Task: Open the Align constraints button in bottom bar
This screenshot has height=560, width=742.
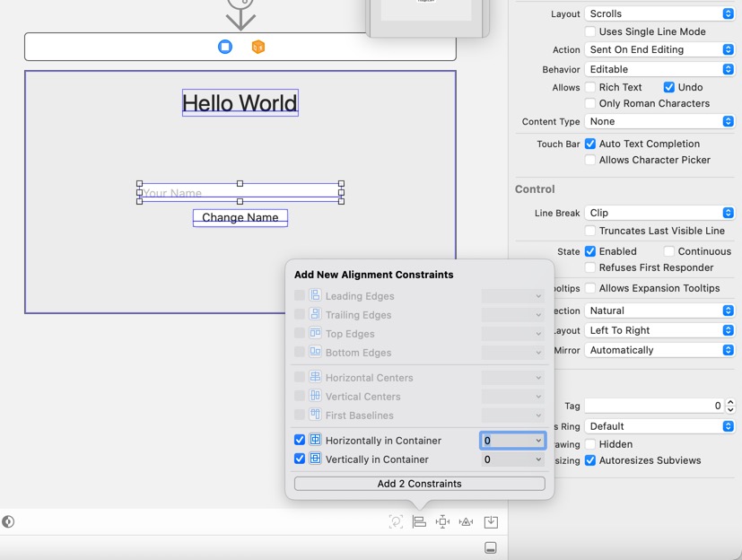Action: coord(419,521)
